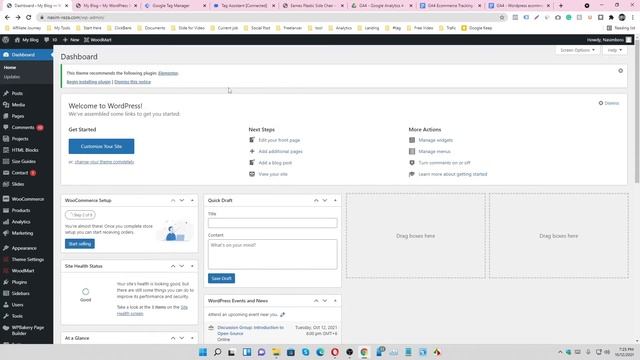Viewport: 640px width, 360px height.
Task: Click the Sidebars menu icon
Action: point(6,293)
